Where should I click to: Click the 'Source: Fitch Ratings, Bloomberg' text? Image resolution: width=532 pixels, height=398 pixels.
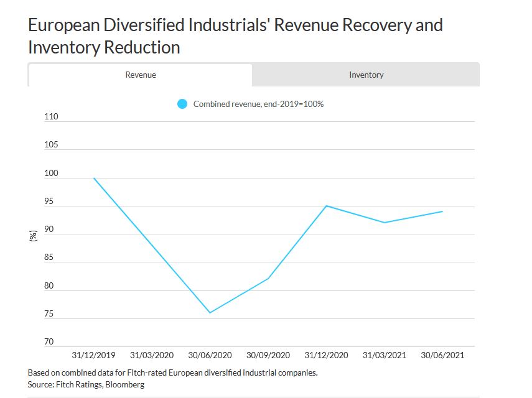tap(86, 385)
